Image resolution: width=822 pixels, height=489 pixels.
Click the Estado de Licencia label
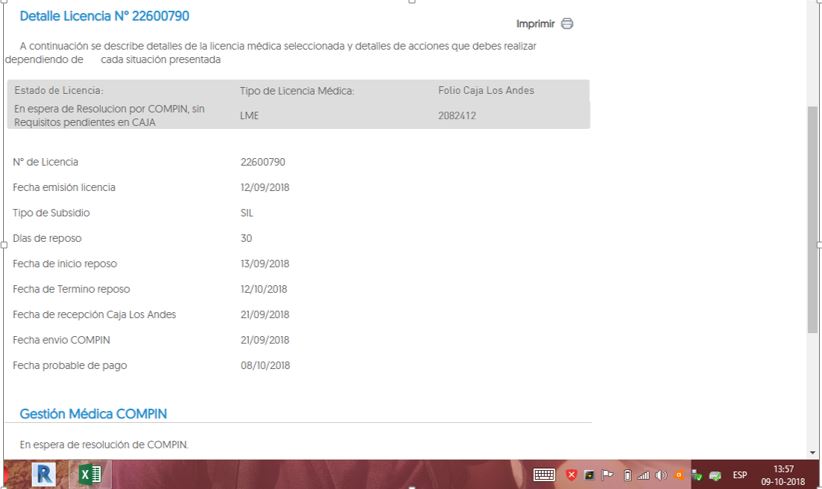(59, 90)
